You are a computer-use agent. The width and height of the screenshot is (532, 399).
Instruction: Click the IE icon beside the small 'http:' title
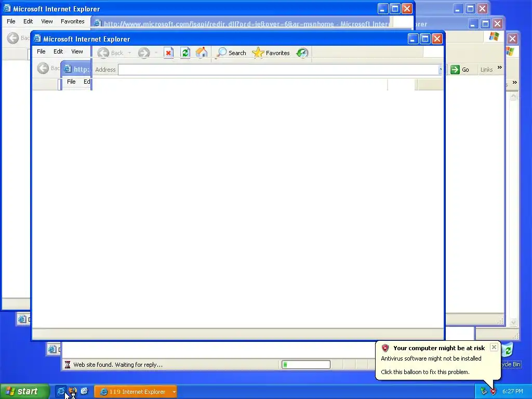click(x=68, y=69)
